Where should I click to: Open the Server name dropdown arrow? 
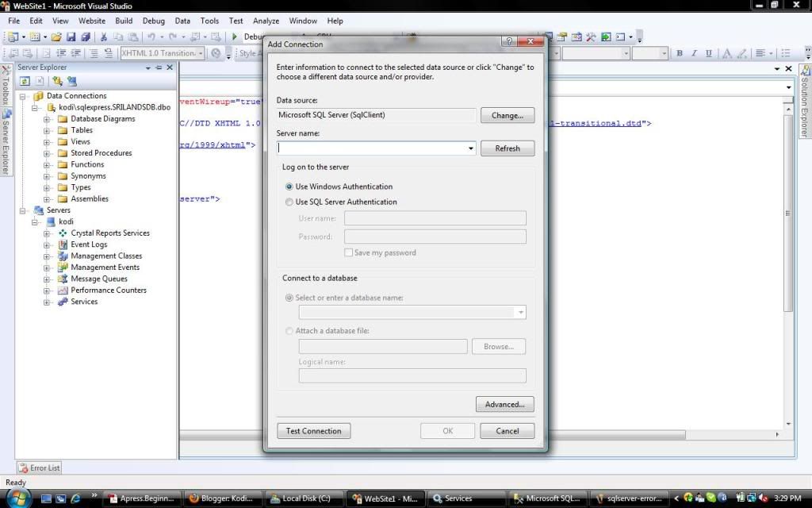tap(471, 148)
